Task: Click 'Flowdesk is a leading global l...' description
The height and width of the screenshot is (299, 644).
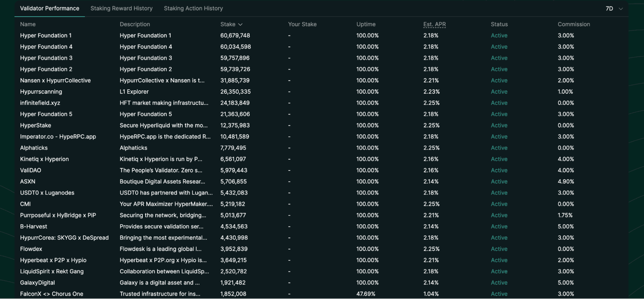Action: click(160, 249)
